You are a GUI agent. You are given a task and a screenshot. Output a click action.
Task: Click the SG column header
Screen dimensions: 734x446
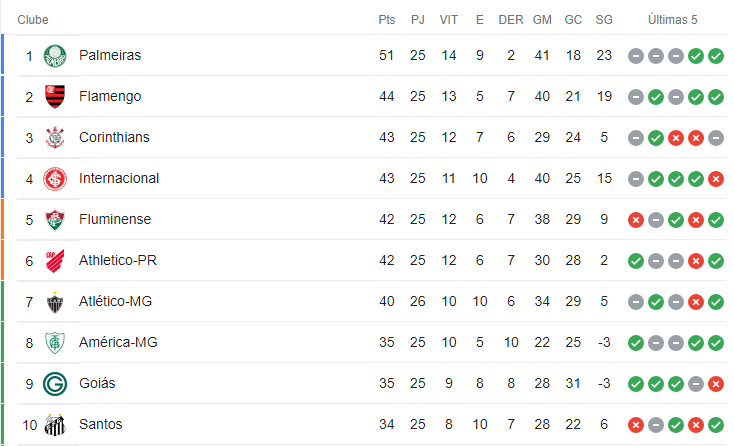coord(604,20)
